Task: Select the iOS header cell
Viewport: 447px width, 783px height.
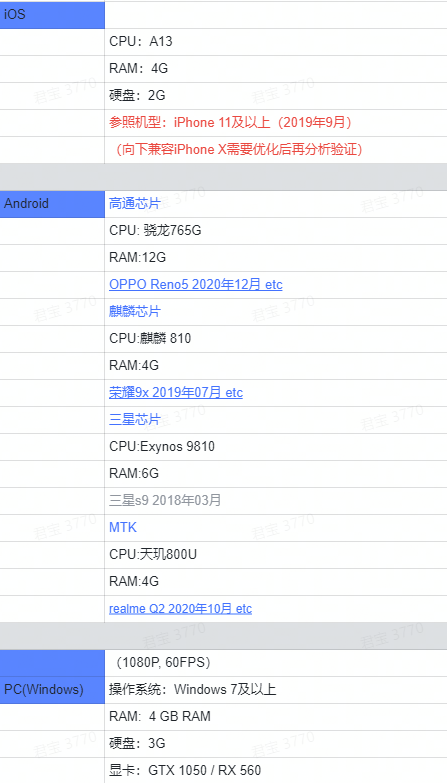Action: [52, 14]
